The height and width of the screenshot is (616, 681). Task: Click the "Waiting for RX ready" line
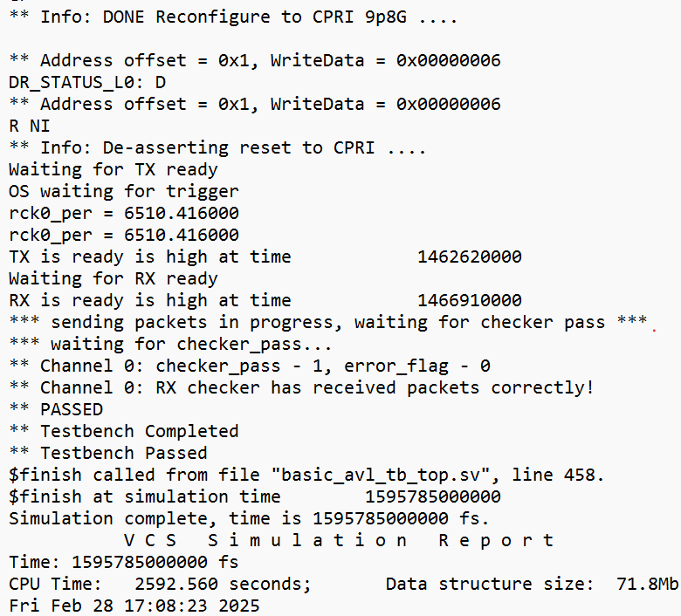point(113,278)
